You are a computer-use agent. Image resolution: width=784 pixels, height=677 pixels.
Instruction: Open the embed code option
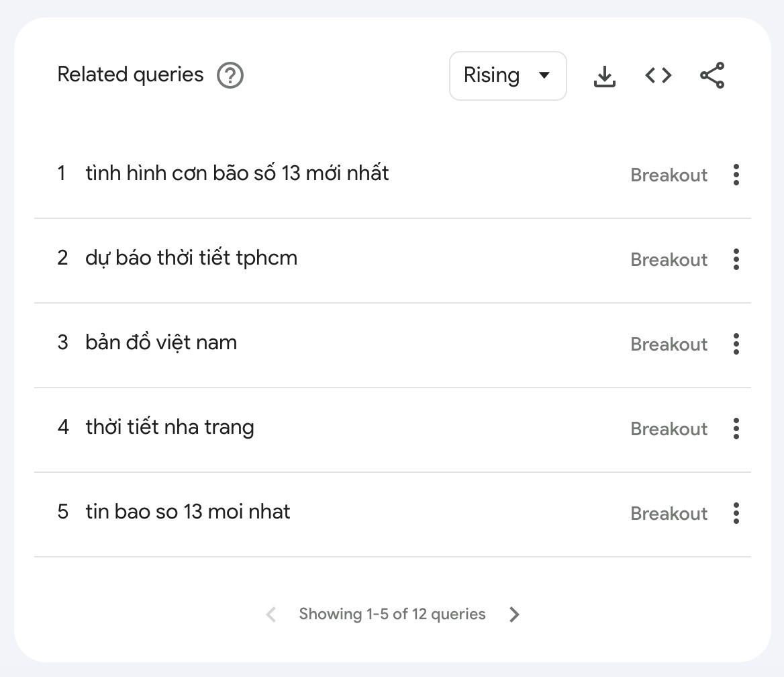[x=657, y=76]
